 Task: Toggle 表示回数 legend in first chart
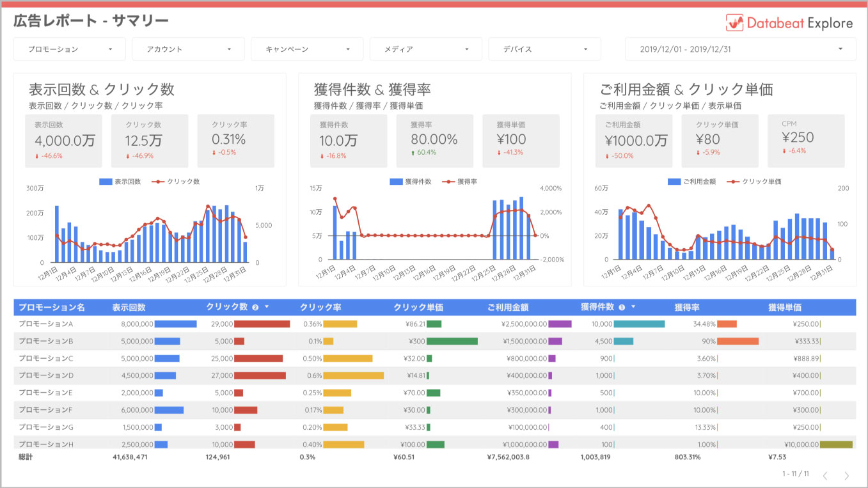click(x=120, y=182)
